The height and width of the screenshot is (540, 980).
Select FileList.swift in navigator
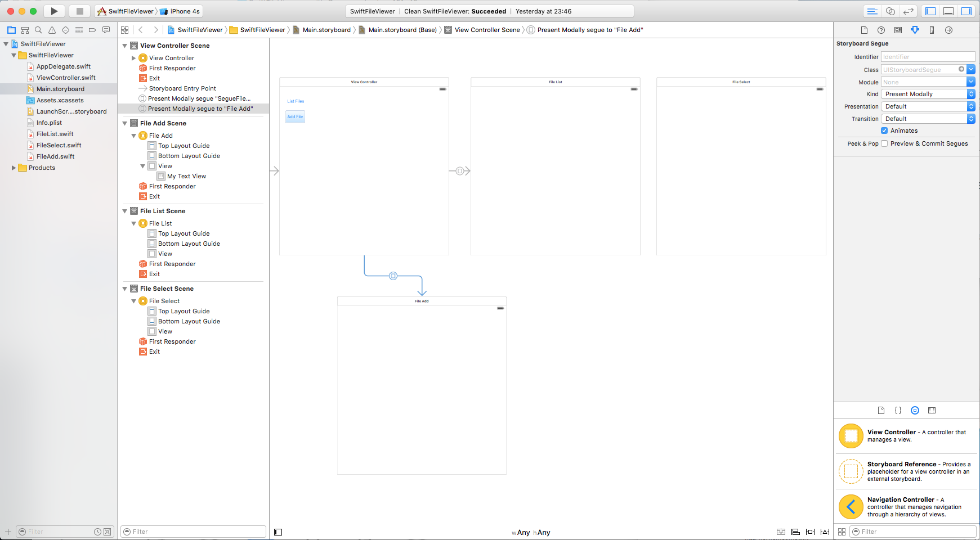pyautogui.click(x=55, y=134)
